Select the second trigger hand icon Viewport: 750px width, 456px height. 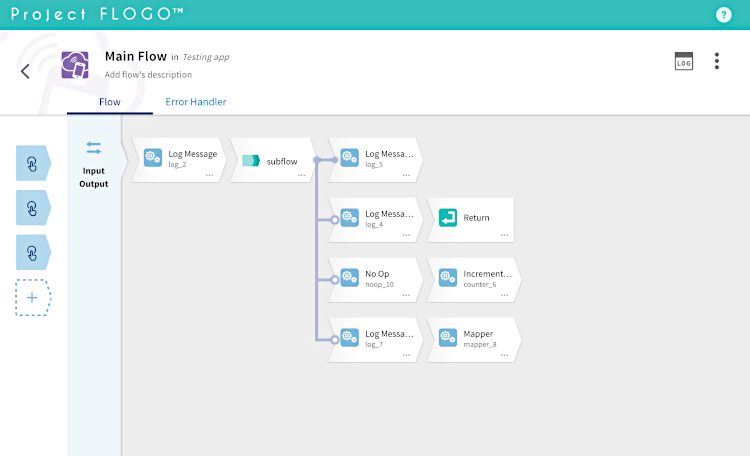pyautogui.click(x=33, y=208)
